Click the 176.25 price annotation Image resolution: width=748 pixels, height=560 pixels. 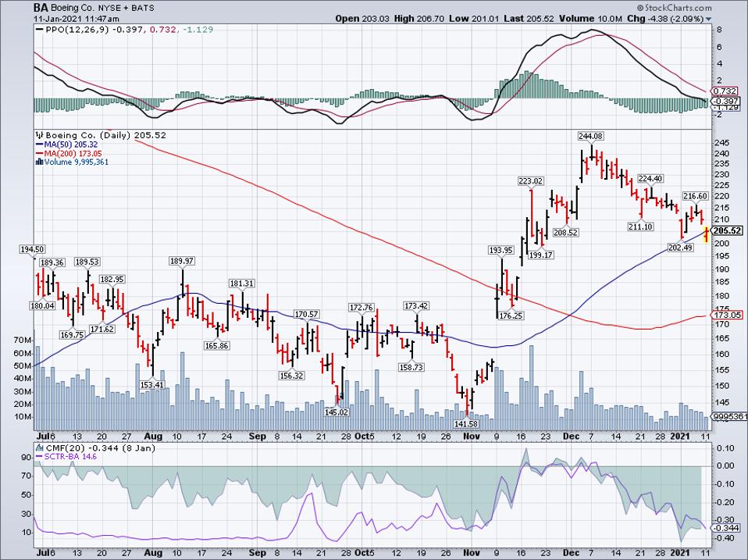pos(511,316)
